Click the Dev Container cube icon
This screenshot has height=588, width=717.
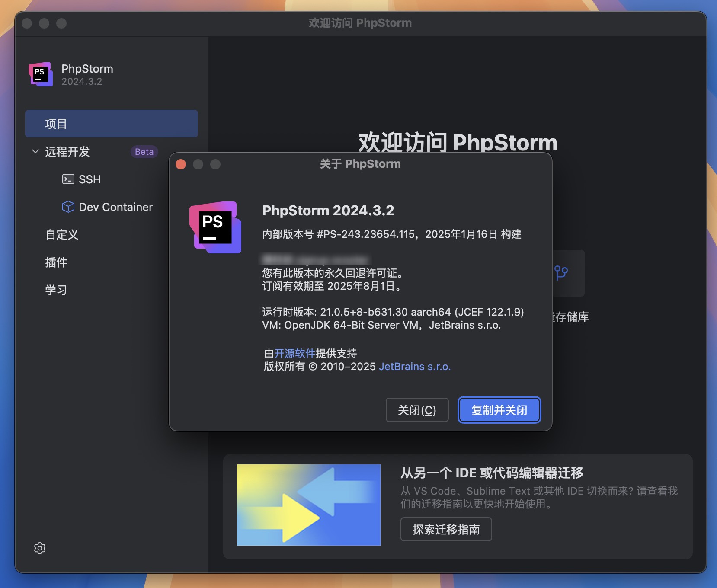(x=68, y=207)
